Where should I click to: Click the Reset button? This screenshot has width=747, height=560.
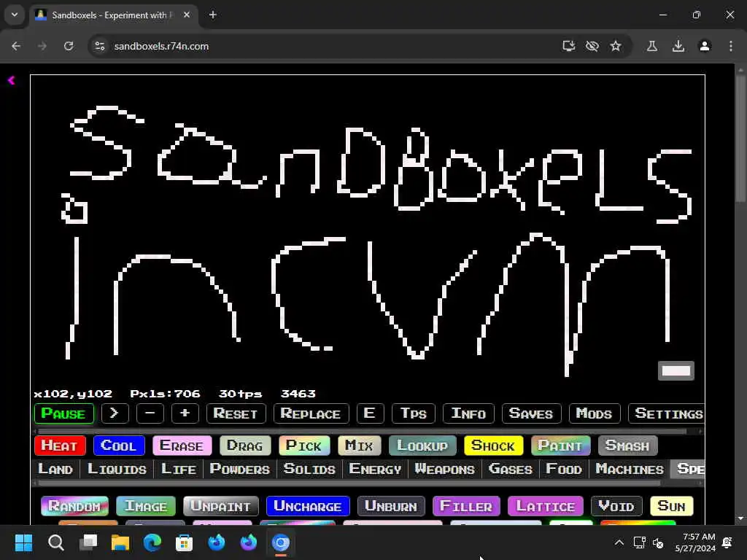click(236, 413)
